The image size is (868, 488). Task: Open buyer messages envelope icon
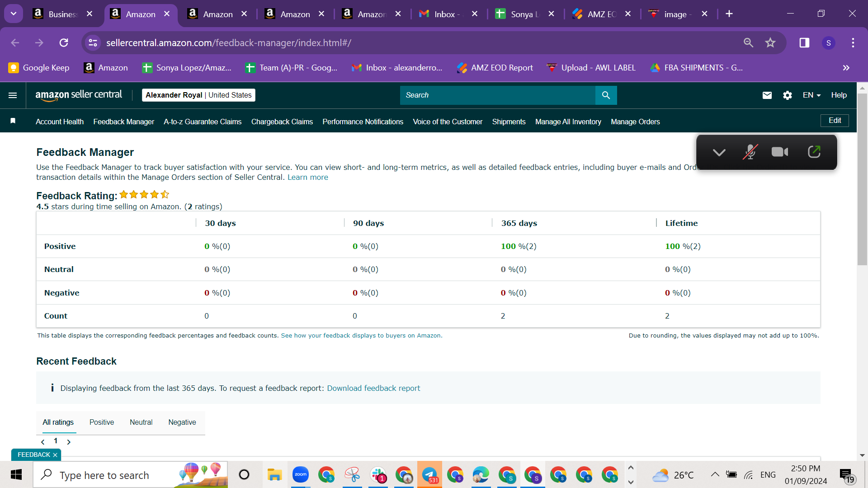(767, 95)
